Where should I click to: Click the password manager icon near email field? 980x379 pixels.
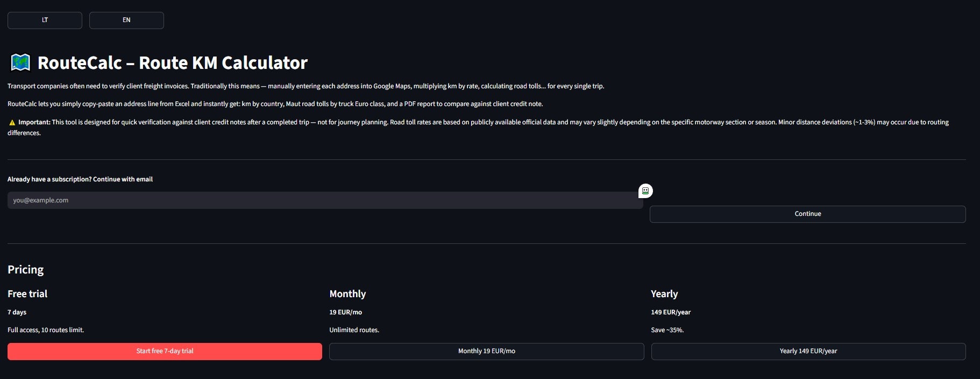[x=645, y=191]
